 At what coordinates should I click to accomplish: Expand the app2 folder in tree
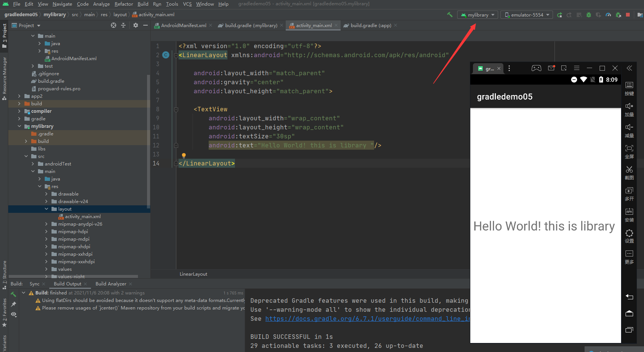pyautogui.click(x=19, y=96)
